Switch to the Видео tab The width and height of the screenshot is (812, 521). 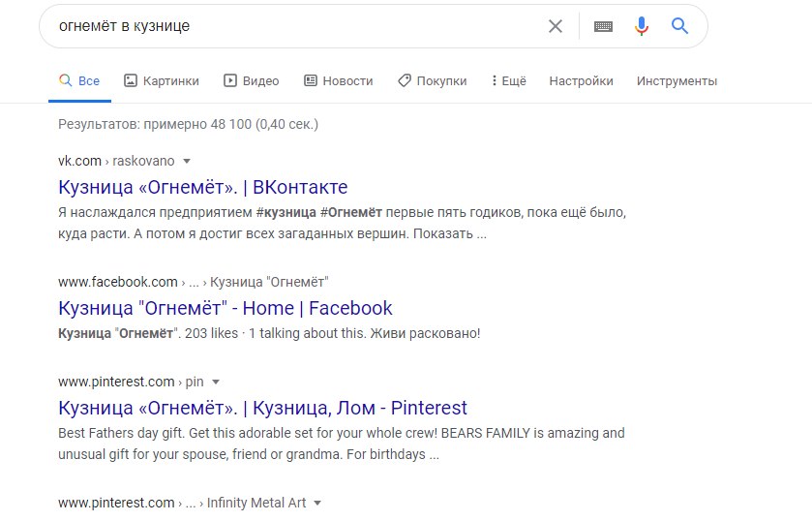point(252,81)
